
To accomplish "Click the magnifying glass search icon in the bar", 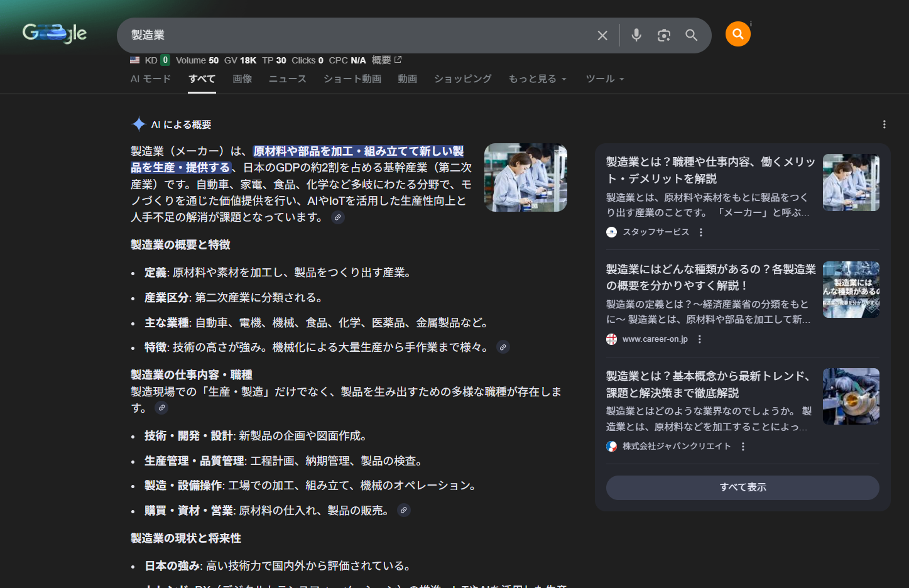I will 691,35.
